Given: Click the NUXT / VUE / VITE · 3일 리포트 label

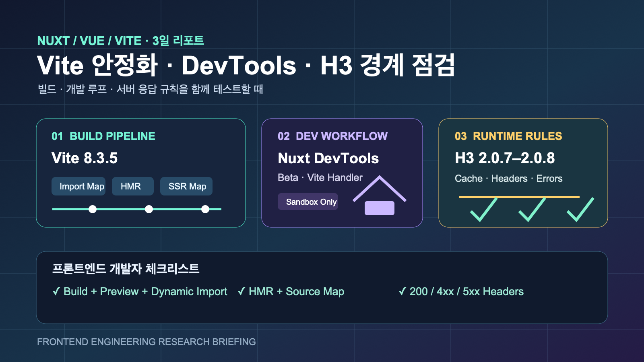Looking at the screenshot, I should 121,41.
